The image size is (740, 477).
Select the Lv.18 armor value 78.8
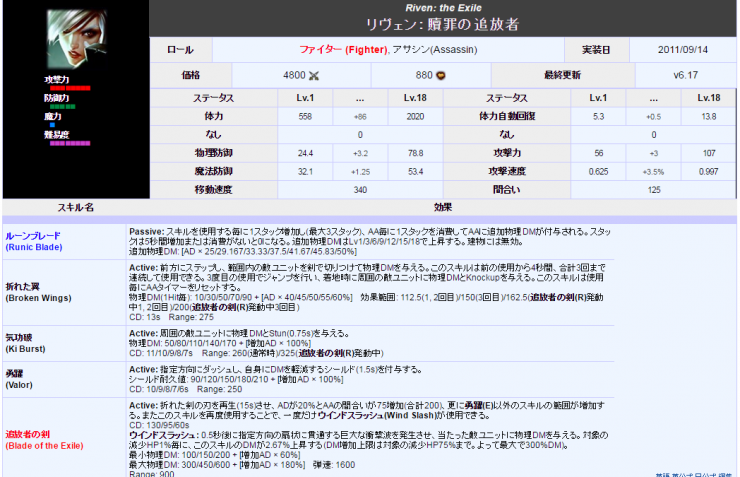(415, 153)
